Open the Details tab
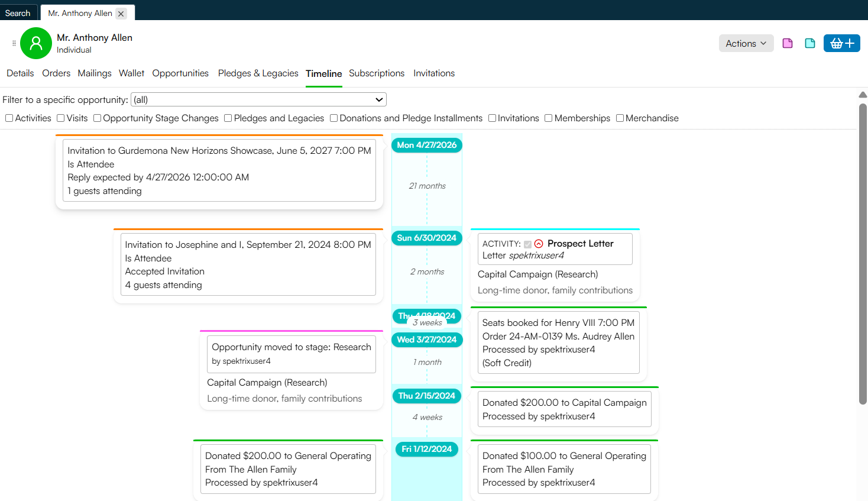This screenshot has width=868, height=501. click(x=20, y=73)
